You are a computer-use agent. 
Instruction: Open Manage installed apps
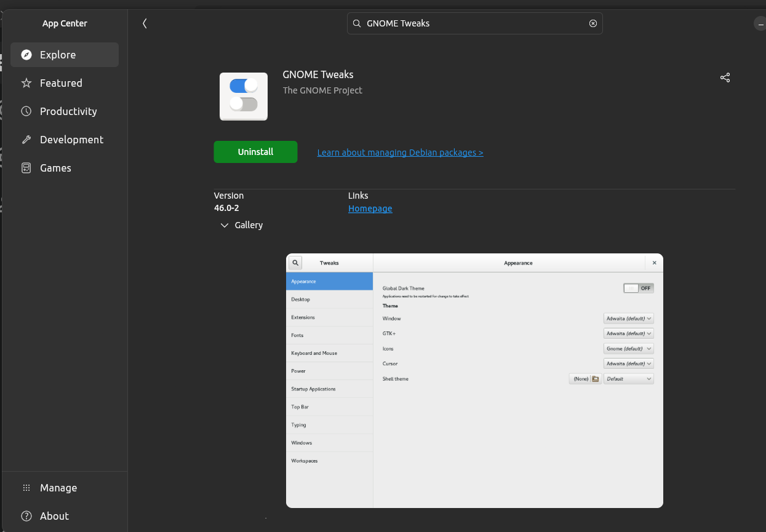click(65, 488)
